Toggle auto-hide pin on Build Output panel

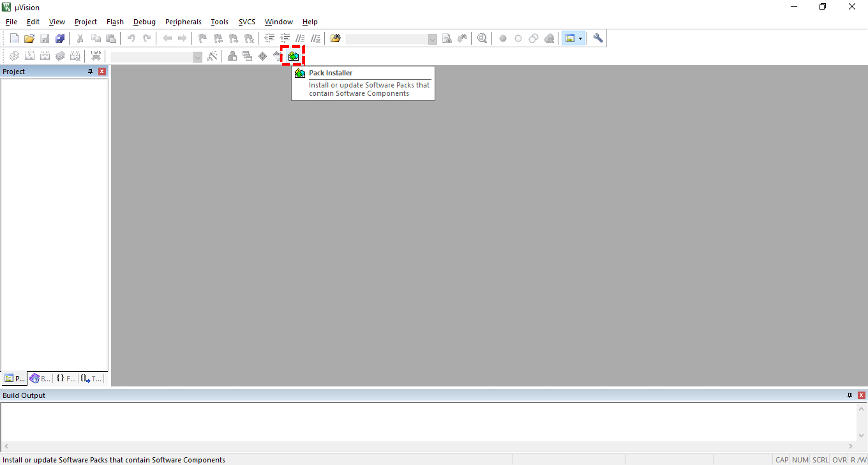[x=849, y=395]
